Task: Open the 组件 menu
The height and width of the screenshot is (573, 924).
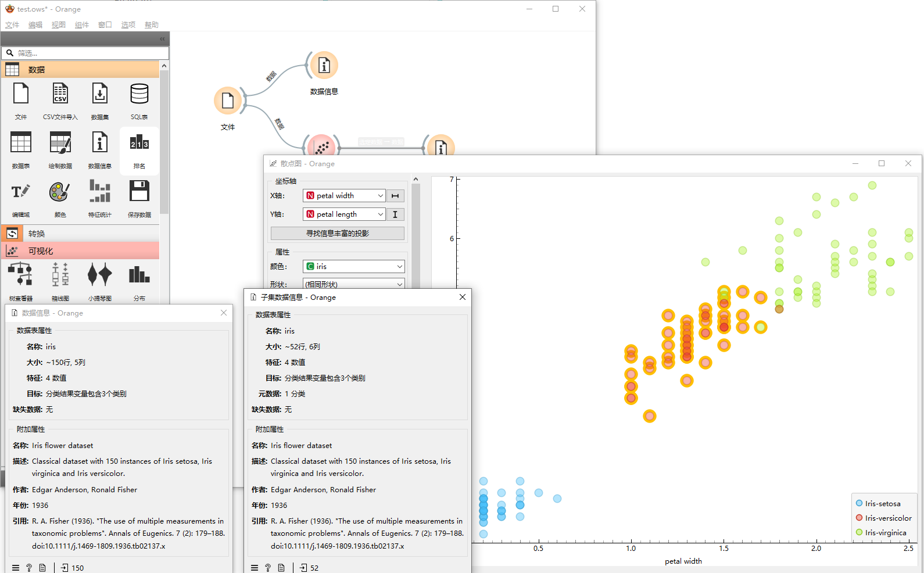Action: 82,25
